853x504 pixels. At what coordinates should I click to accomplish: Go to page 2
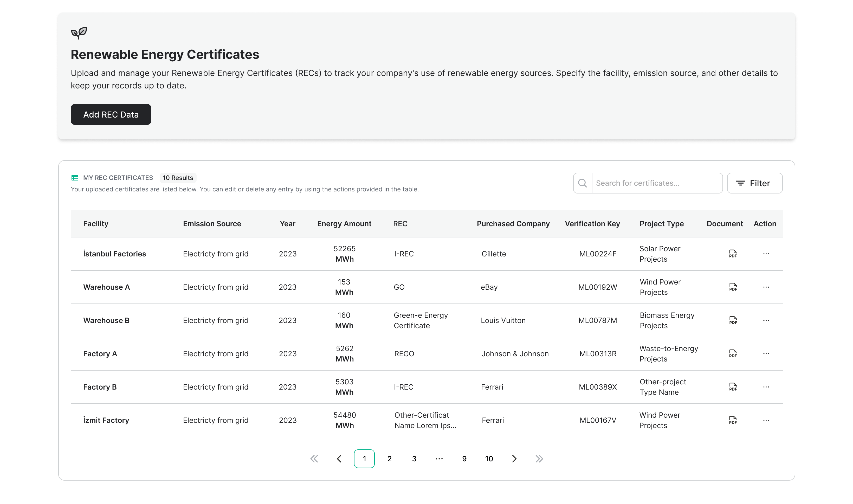389,459
